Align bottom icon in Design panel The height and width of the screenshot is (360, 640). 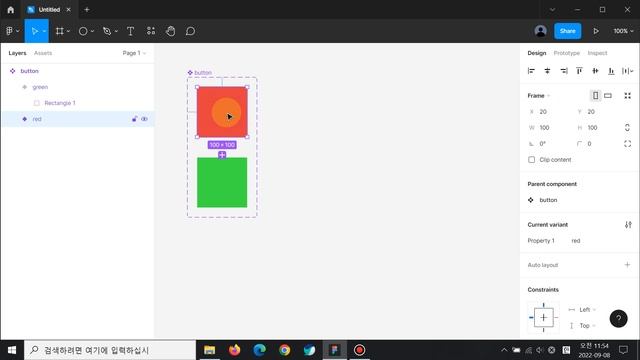(611, 71)
